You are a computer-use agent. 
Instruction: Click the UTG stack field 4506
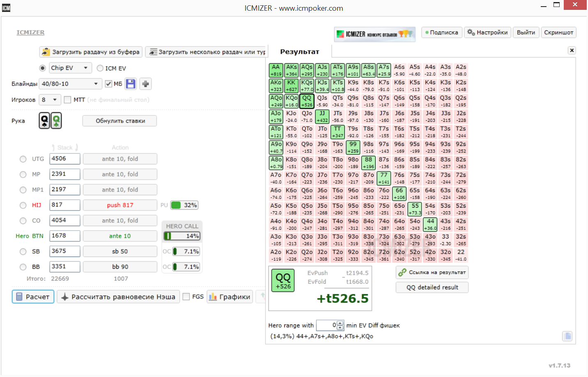pyautogui.click(x=65, y=159)
